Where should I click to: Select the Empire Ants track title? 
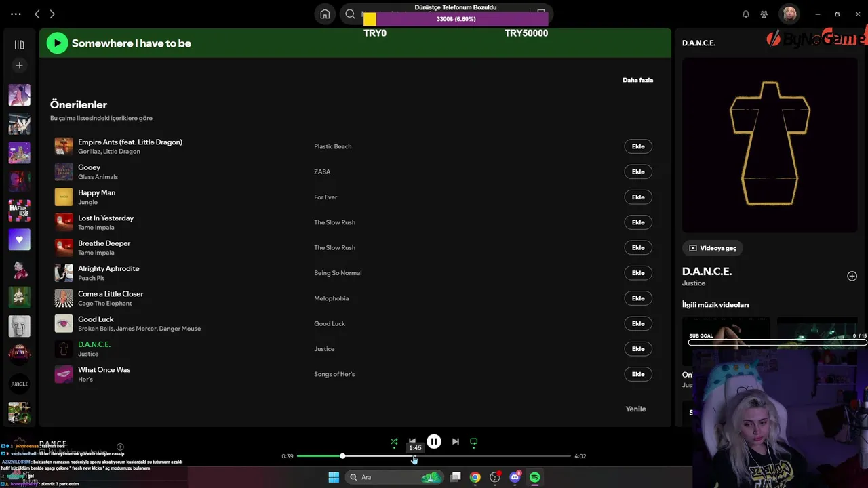130,142
